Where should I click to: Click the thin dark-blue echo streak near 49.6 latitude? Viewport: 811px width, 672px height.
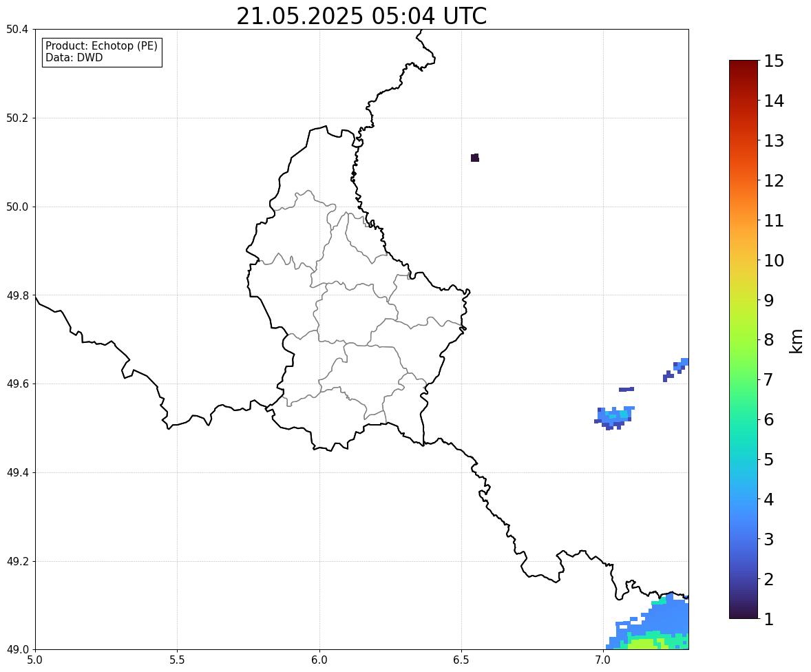626,389
